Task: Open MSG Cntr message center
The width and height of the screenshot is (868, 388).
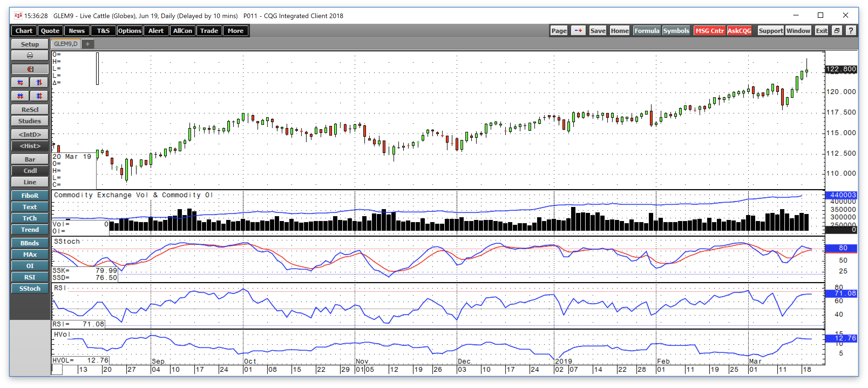Action: click(x=710, y=31)
